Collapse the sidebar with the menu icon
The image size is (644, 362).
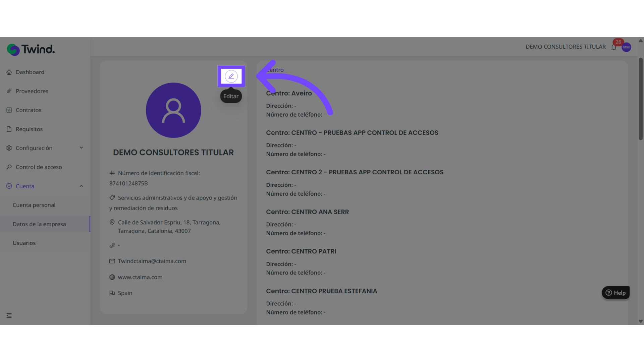[x=9, y=316]
